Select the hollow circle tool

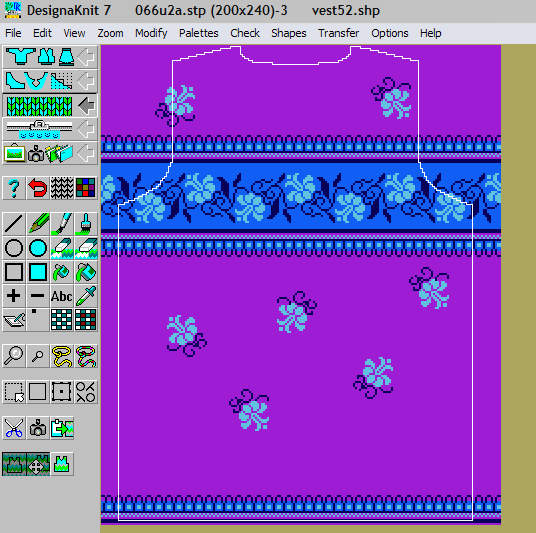pyautogui.click(x=14, y=248)
